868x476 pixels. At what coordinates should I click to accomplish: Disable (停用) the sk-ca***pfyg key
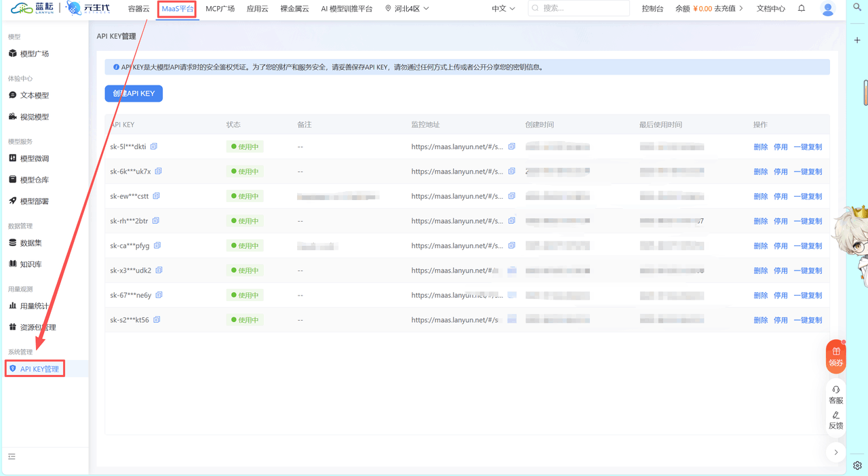[x=781, y=245]
